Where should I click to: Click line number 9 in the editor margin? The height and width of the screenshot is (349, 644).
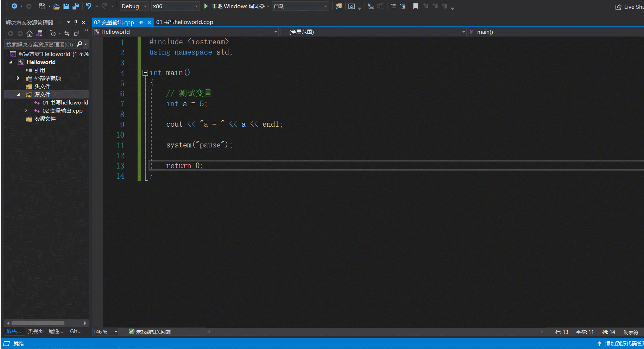pyautogui.click(x=122, y=125)
